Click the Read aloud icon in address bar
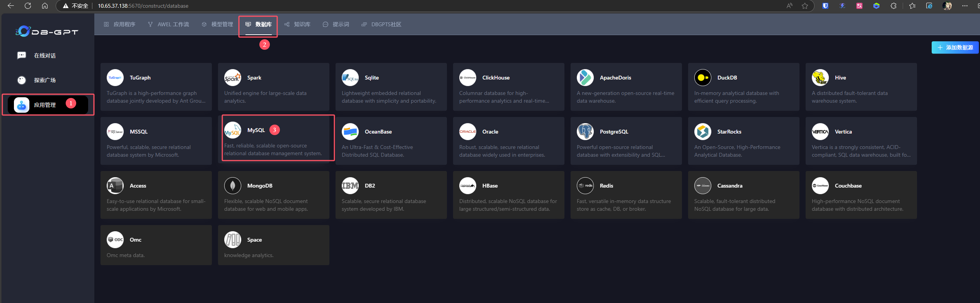This screenshot has height=303, width=980. pyautogui.click(x=789, y=6)
